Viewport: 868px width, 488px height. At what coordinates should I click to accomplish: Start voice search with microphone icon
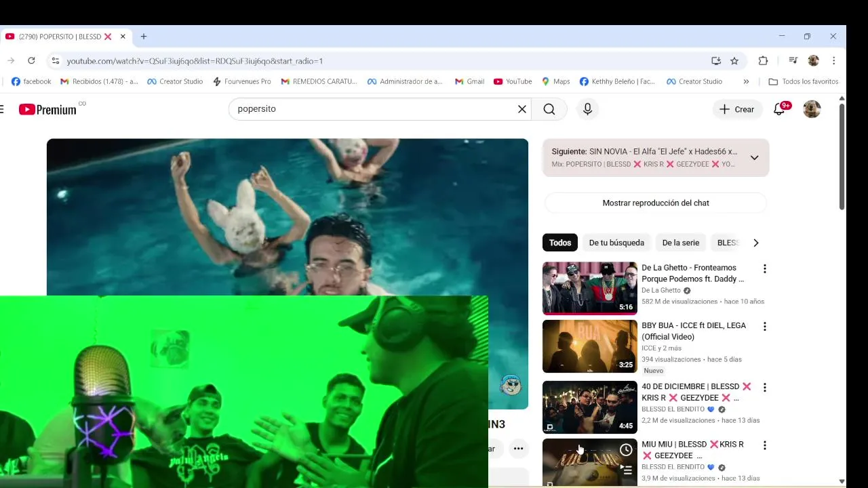pyautogui.click(x=587, y=109)
